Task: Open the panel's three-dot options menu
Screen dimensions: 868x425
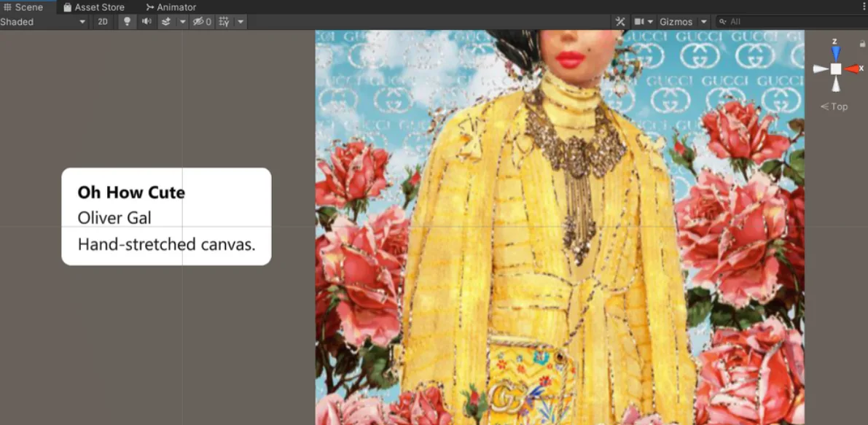Action: [x=864, y=7]
